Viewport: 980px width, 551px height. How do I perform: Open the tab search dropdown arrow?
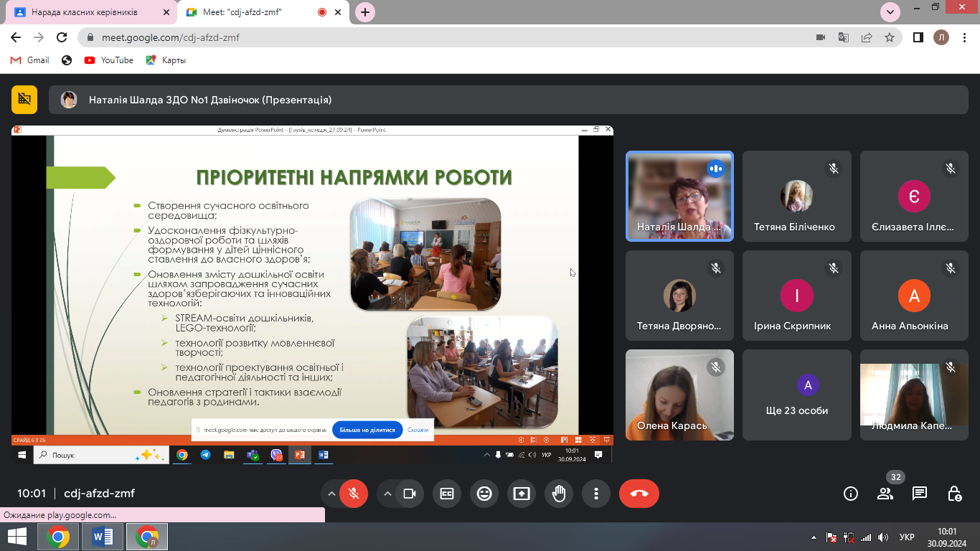890,12
